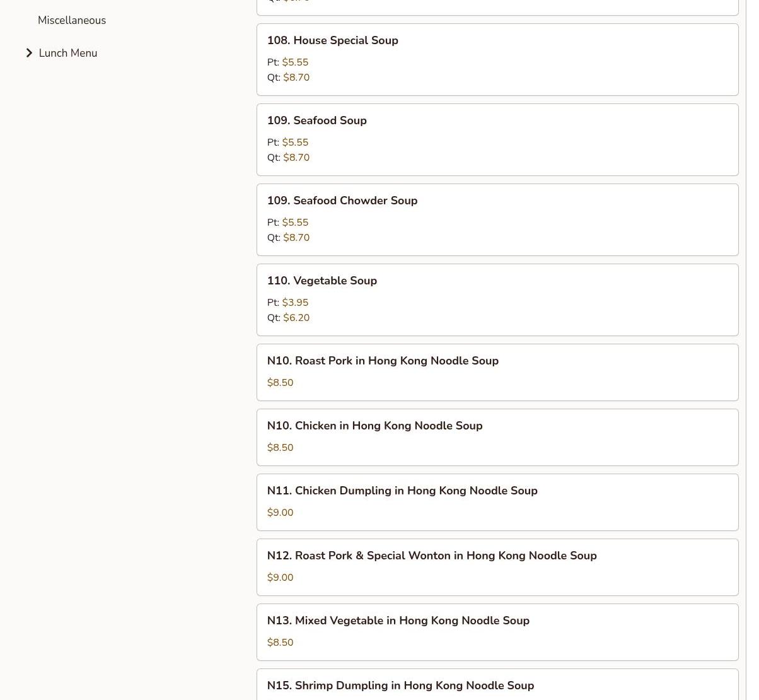Open the Miscellaneous menu category
Image resolution: width=759 pixels, height=700 pixels.
(72, 20)
